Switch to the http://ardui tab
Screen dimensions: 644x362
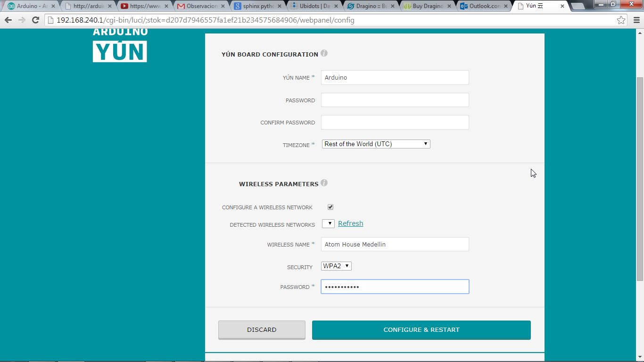tap(87, 6)
